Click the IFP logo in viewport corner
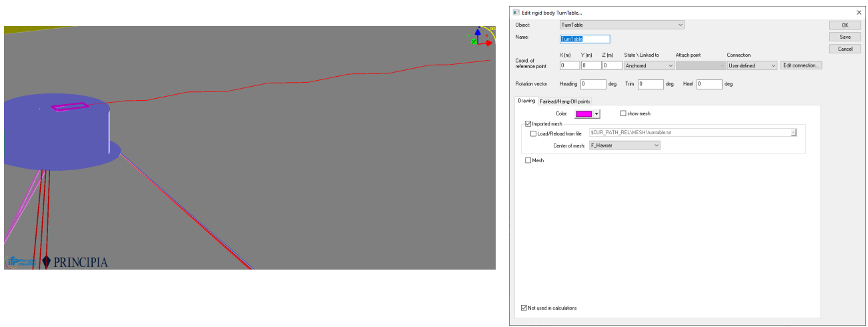The image size is (868, 327). 21,262
